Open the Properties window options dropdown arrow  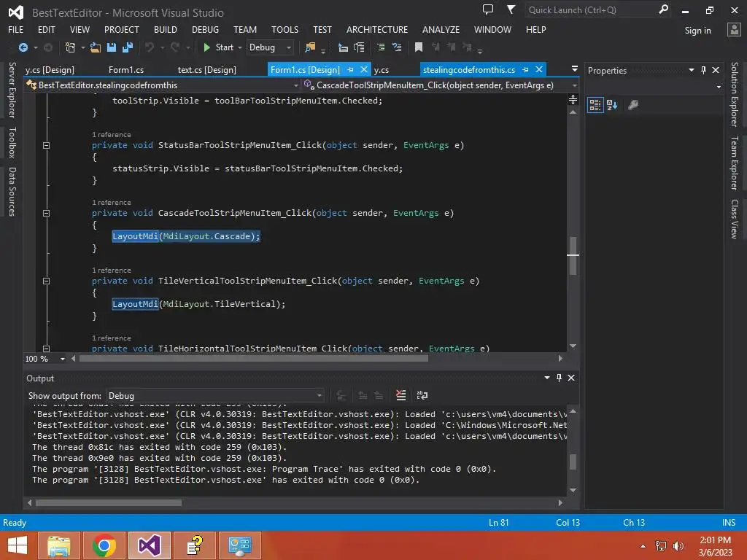(692, 70)
